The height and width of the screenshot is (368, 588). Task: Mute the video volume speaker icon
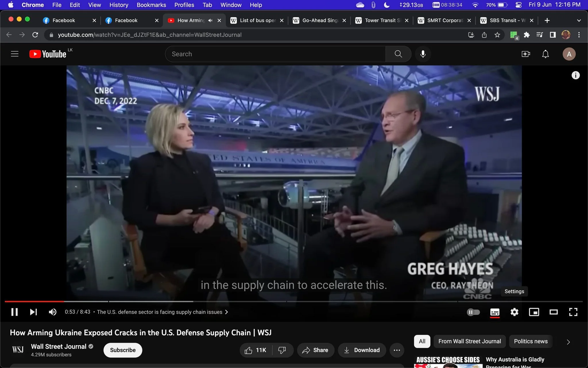tap(53, 312)
